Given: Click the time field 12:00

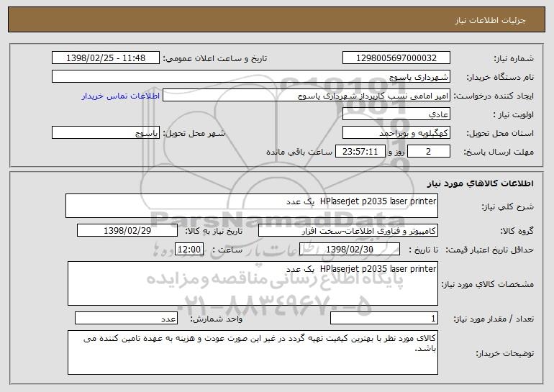Looking at the screenshot, I should click(x=189, y=250).
